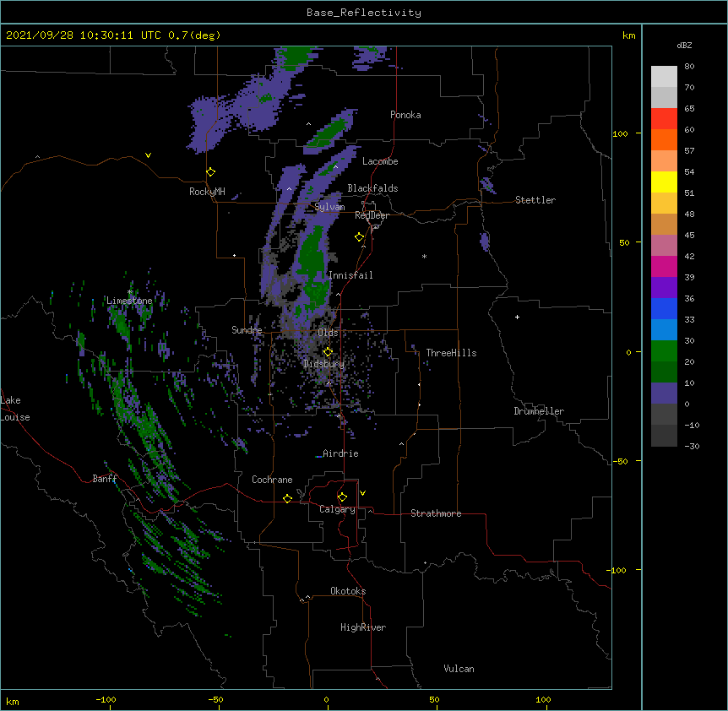Image resolution: width=728 pixels, height=711 pixels.
Task: Click the Airdrie city label
Action: (341, 453)
